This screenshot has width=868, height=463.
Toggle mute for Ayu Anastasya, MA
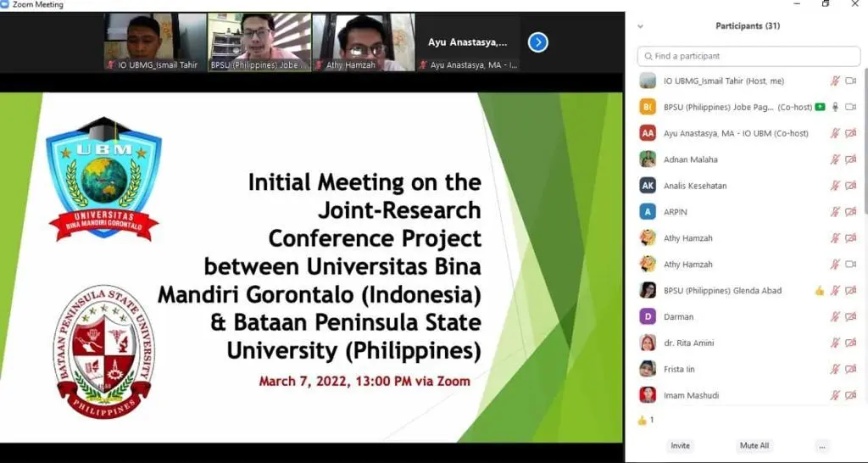click(x=835, y=133)
